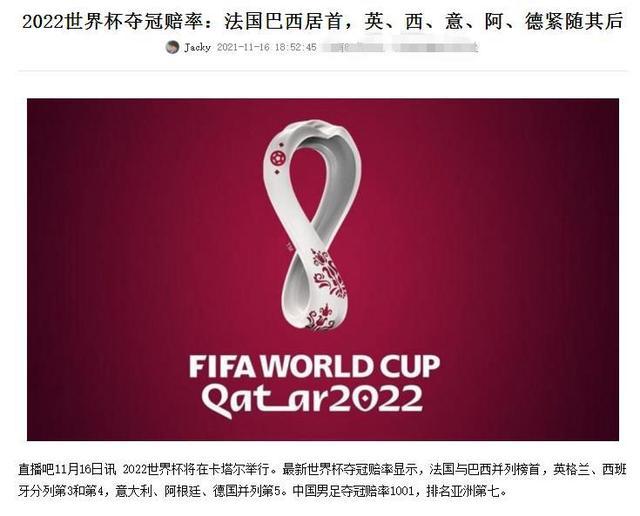Click the small football icon on emblem
The width and height of the screenshot is (640, 516).
click(278, 158)
